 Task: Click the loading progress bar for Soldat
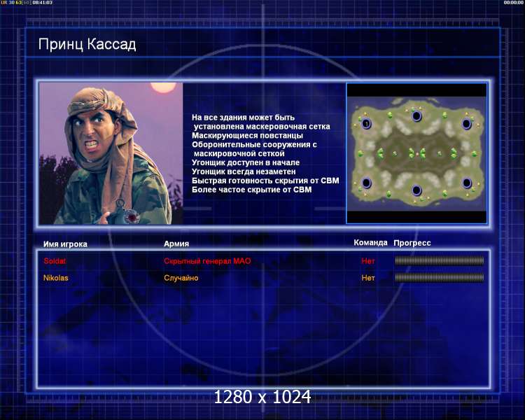[440, 260]
